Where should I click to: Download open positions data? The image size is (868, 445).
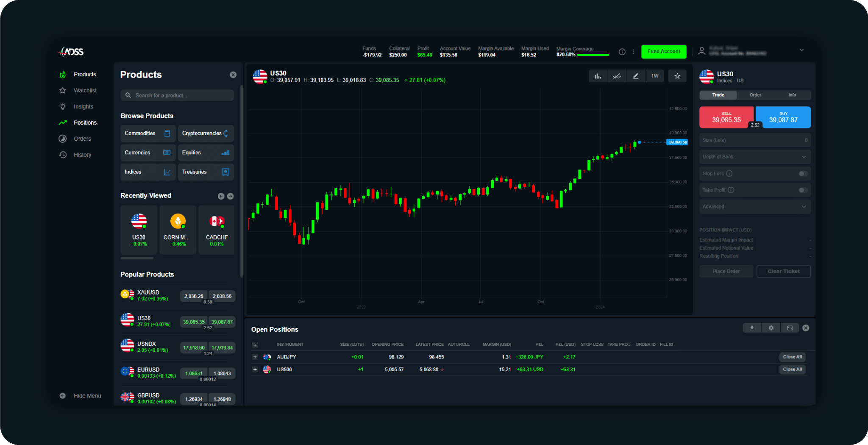point(752,328)
